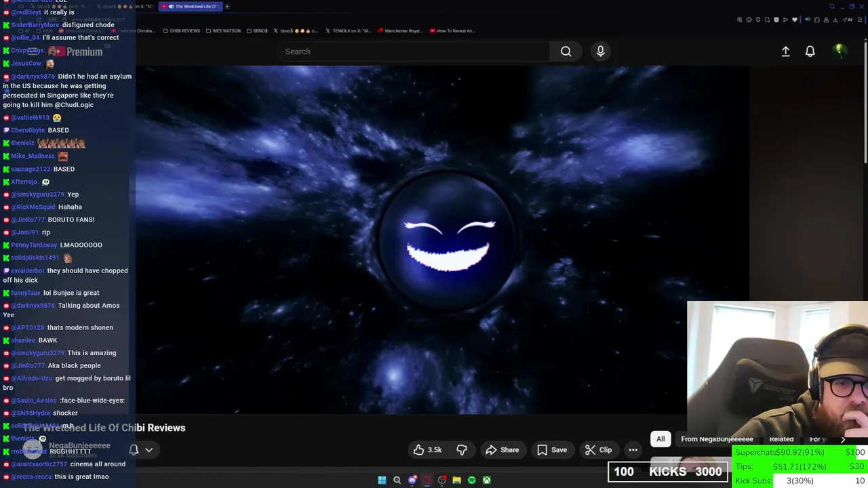This screenshot has width=868, height=488.
Task: Open File Explorer from the taskbar
Action: pyautogui.click(x=457, y=480)
